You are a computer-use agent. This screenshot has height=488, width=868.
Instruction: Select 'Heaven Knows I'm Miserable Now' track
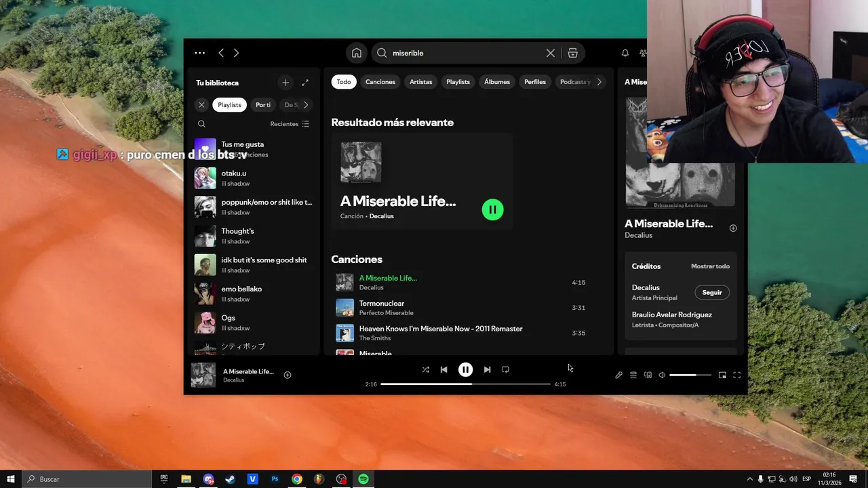[x=441, y=329]
